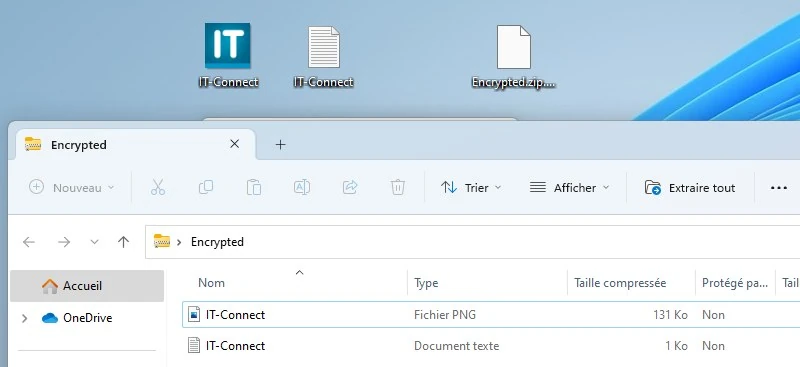Viewport: 800px width, 367px height.
Task: Click the Encrypted breadcrumb in address bar
Action: (x=217, y=241)
